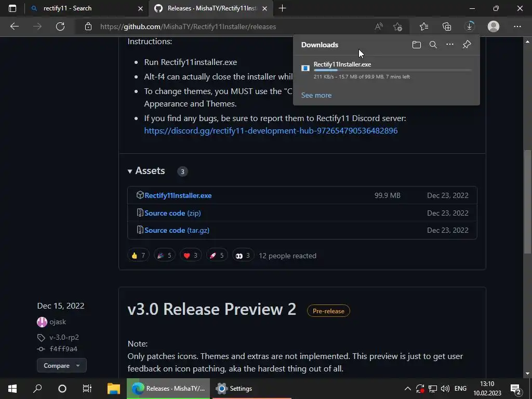Open Edge Settings and more menu

click(x=517, y=26)
